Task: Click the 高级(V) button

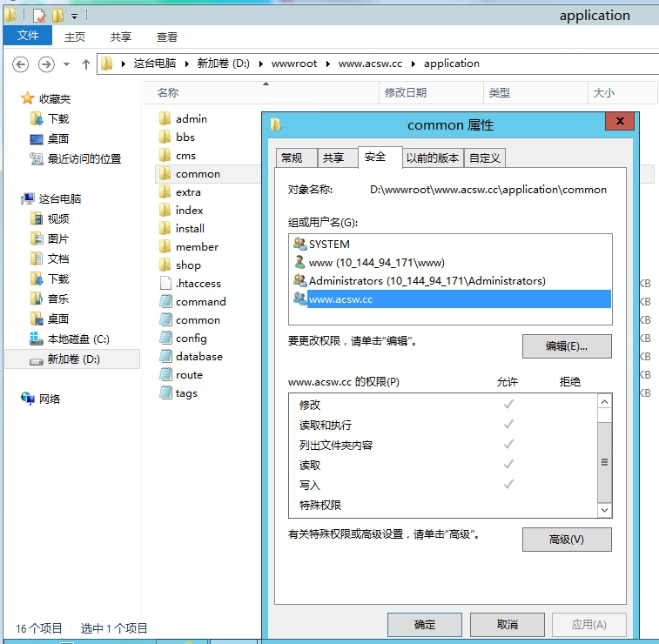Action: pyautogui.click(x=566, y=540)
